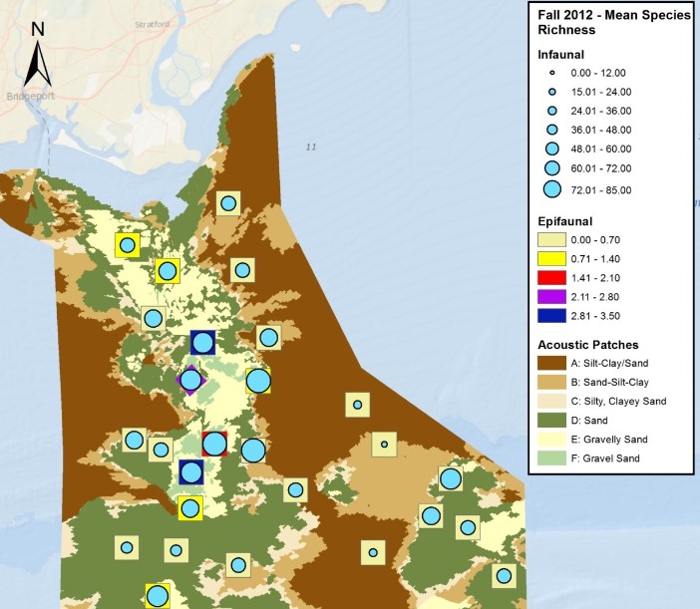Click the 'A: Silt-Clay/Sand' label text
This screenshot has width=700, height=609.
(609, 363)
